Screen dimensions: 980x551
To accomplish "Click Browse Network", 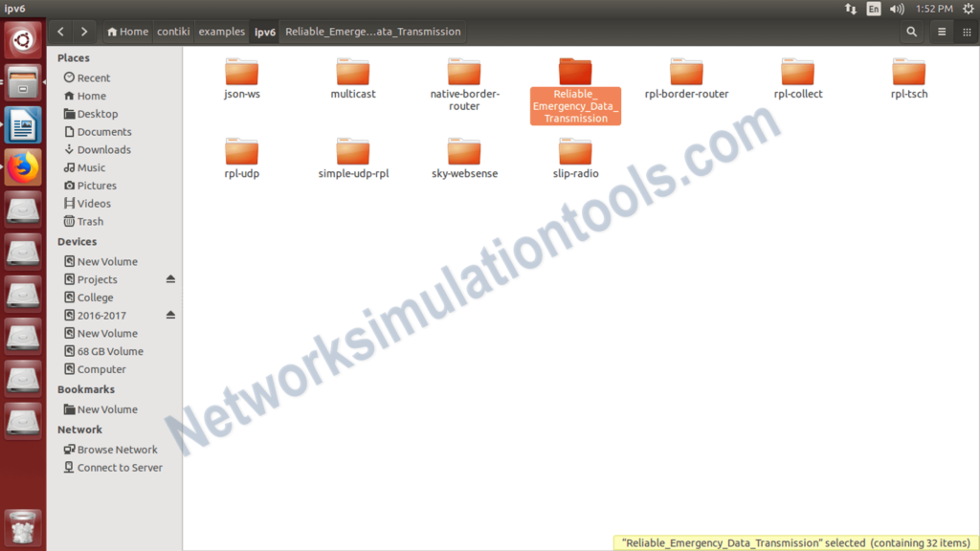I will point(117,449).
